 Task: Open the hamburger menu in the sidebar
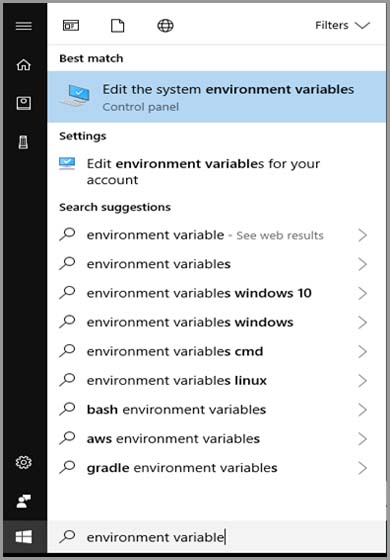click(x=24, y=26)
